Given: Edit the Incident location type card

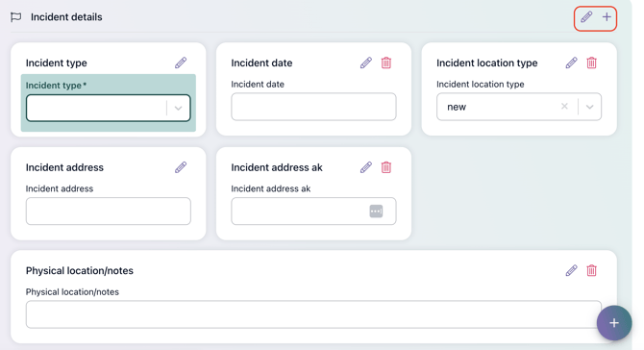Looking at the screenshot, I should point(571,62).
